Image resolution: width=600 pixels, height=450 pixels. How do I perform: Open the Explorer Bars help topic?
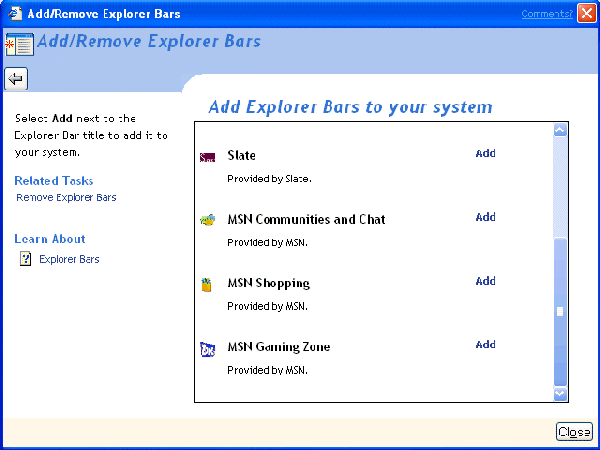tap(69, 259)
